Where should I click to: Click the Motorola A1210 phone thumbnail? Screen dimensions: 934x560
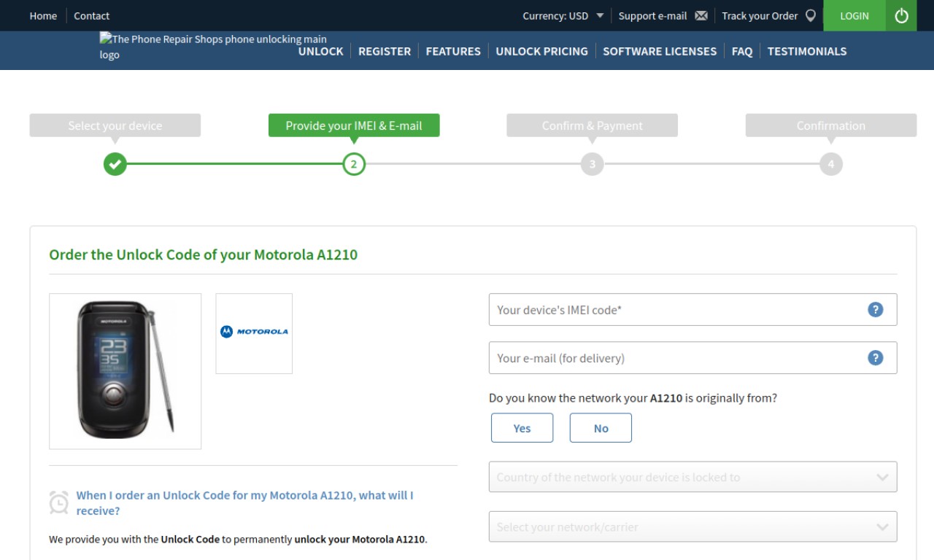pyautogui.click(x=125, y=371)
